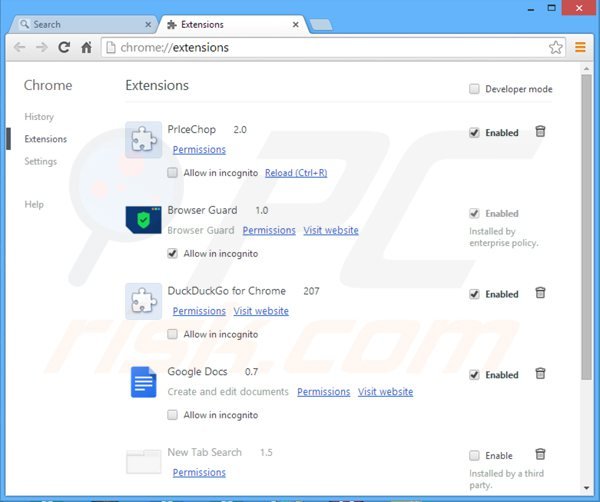View Google Docs Permissions
The height and width of the screenshot is (502, 600).
point(324,392)
